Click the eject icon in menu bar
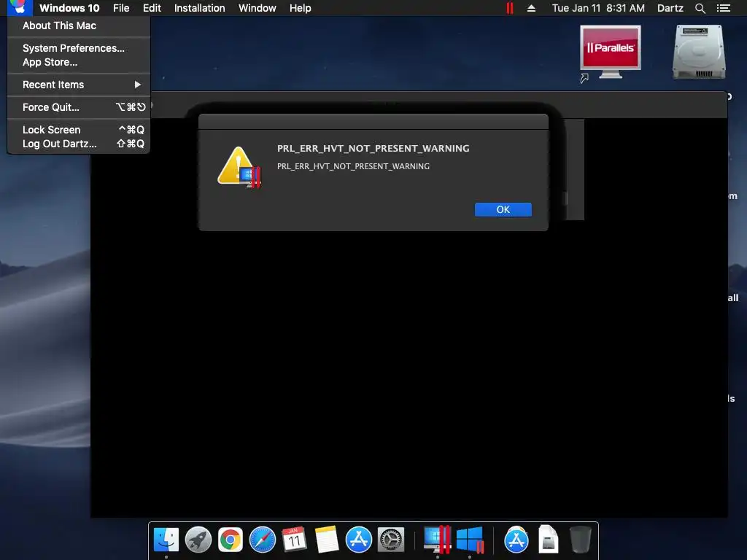 click(x=531, y=8)
